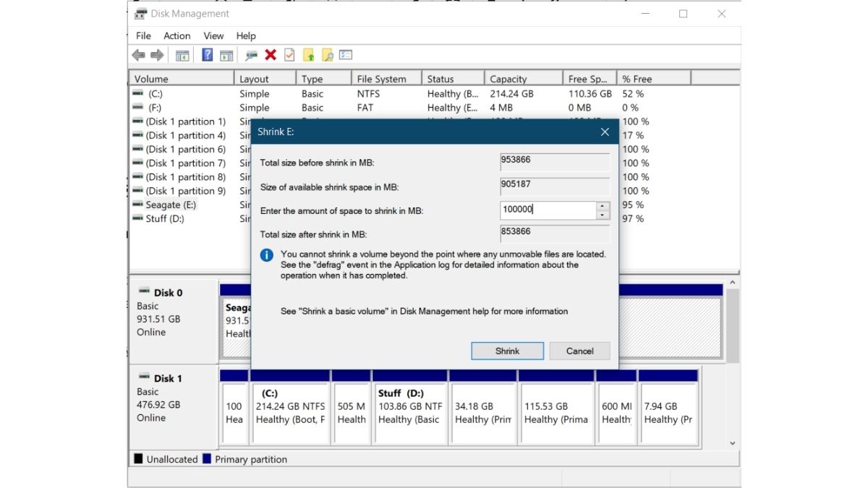This screenshot has height=488, width=868.
Task: Click the Show/Hide Console Tree icon
Action: tap(182, 55)
